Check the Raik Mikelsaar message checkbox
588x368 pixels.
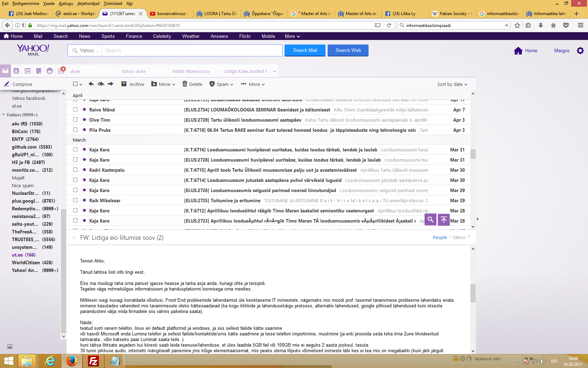[75, 200]
